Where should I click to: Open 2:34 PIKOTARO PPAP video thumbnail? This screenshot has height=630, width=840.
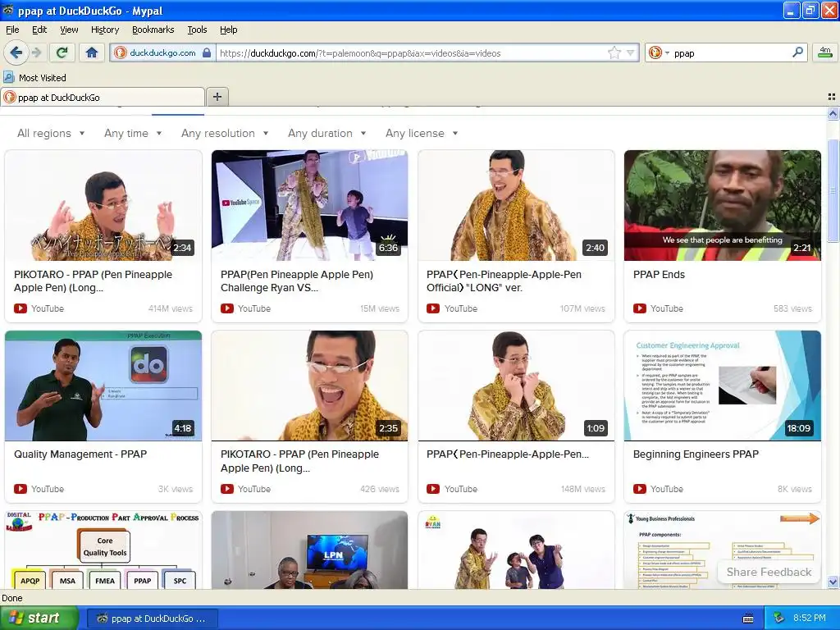coord(103,205)
